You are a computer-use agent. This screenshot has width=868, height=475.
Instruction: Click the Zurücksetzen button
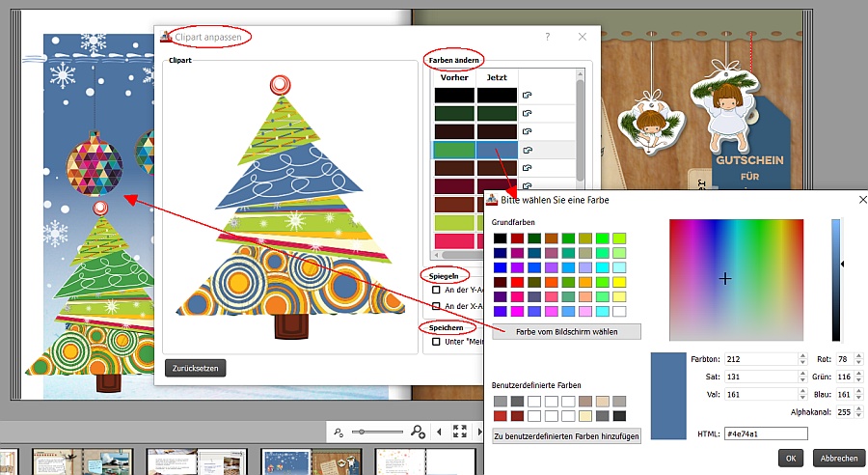tap(196, 368)
